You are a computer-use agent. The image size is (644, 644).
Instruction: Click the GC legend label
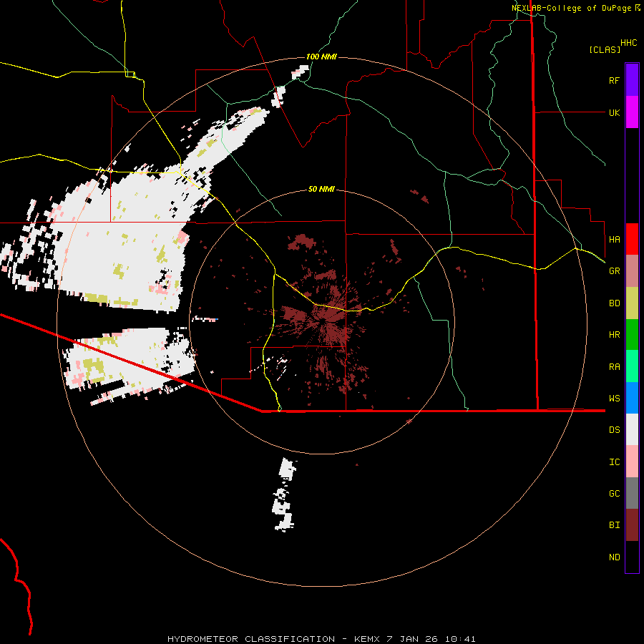tap(614, 494)
